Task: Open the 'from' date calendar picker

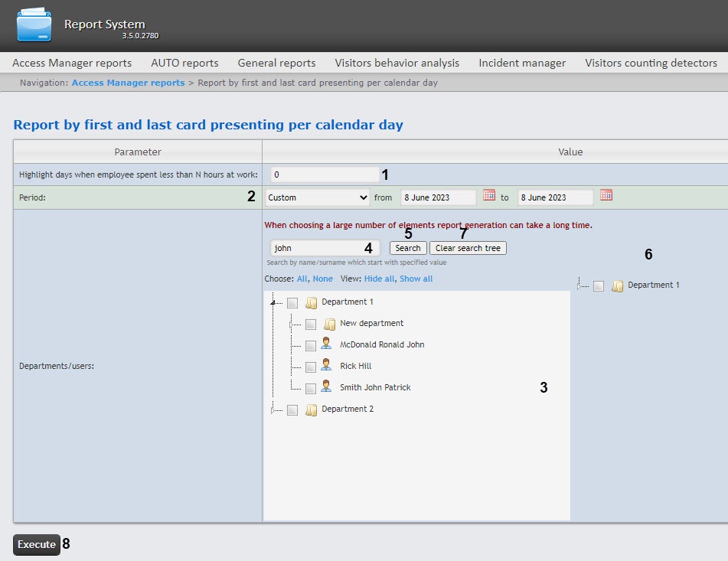Action: 489,196
